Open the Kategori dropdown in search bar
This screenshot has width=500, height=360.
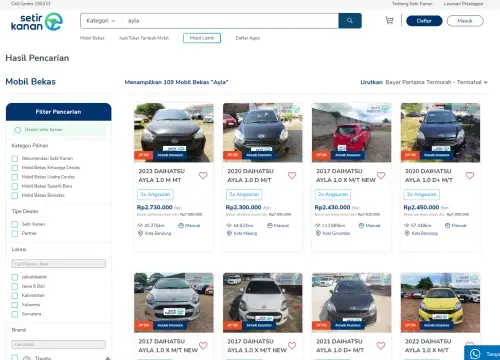[101, 21]
